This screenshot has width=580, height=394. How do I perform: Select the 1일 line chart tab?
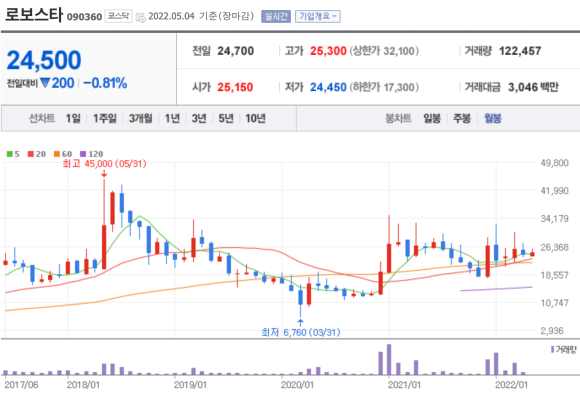[73, 118]
